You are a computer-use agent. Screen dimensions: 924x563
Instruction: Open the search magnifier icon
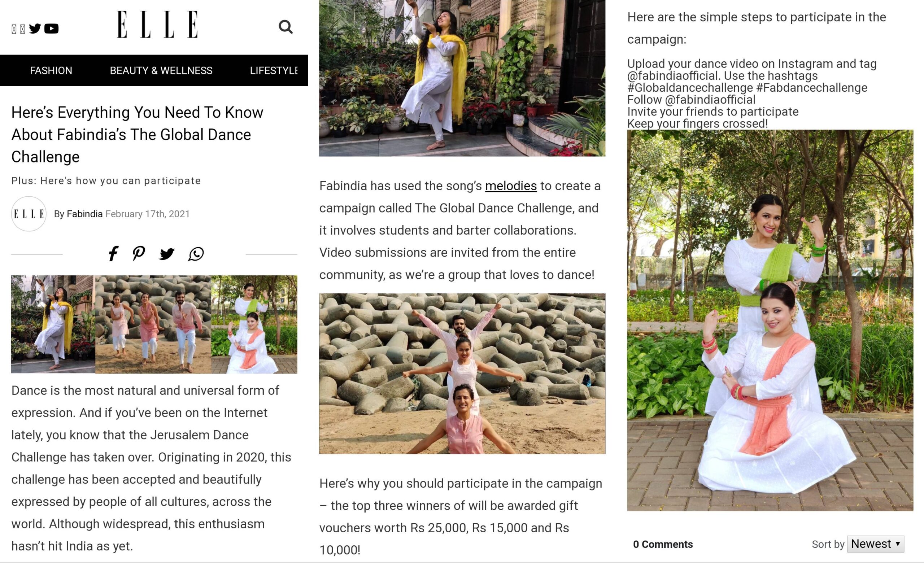tap(286, 27)
